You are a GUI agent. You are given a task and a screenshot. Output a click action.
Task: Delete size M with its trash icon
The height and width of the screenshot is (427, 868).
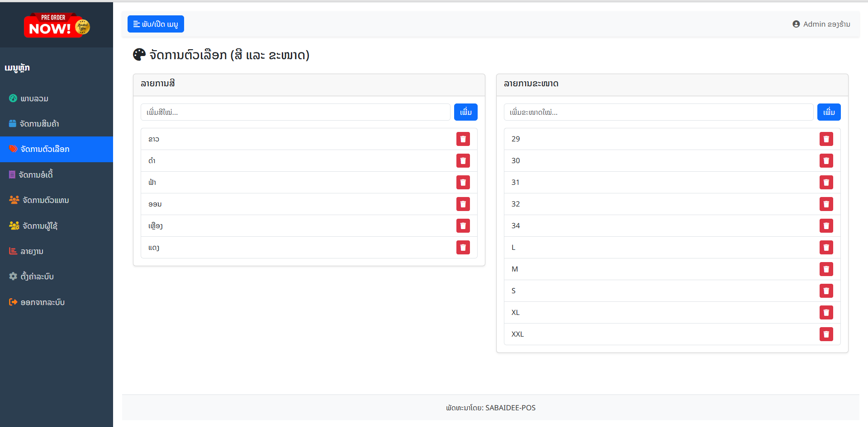point(826,269)
